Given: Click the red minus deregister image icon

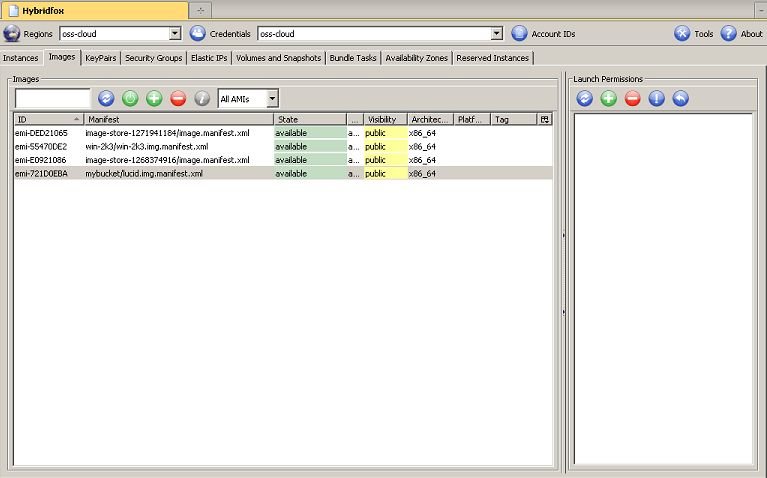Looking at the screenshot, I should point(178,98).
